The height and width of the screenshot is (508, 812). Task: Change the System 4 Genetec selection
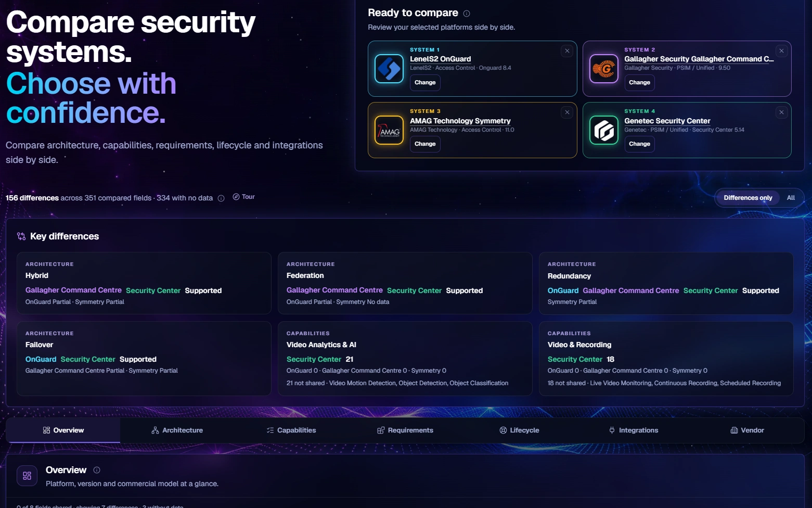(639, 144)
